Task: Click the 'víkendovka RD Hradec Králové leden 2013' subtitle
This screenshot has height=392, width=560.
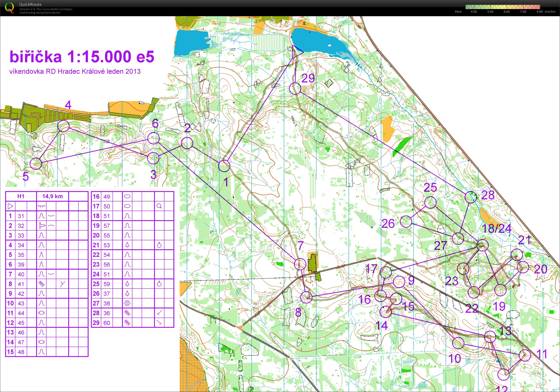Action: (x=75, y=71)
